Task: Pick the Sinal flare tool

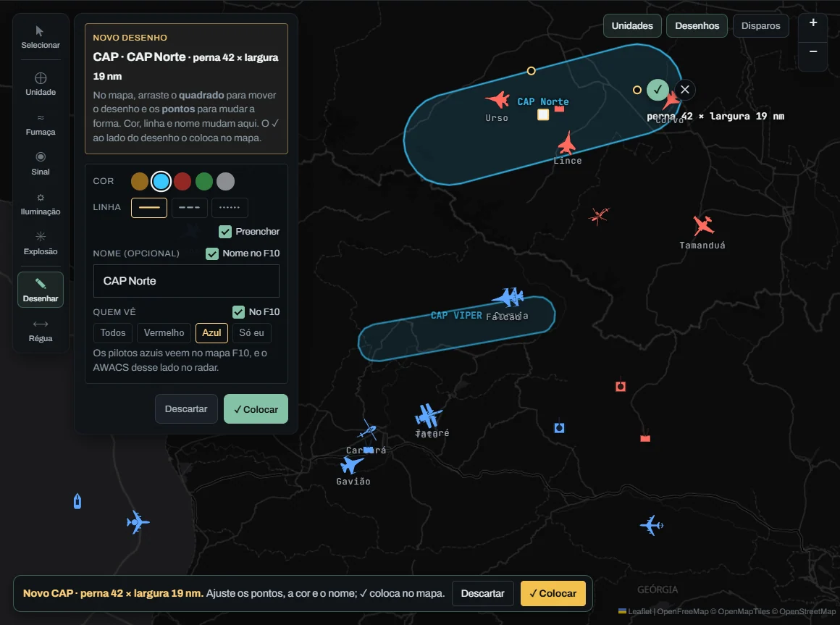Action: click(40, 164)
